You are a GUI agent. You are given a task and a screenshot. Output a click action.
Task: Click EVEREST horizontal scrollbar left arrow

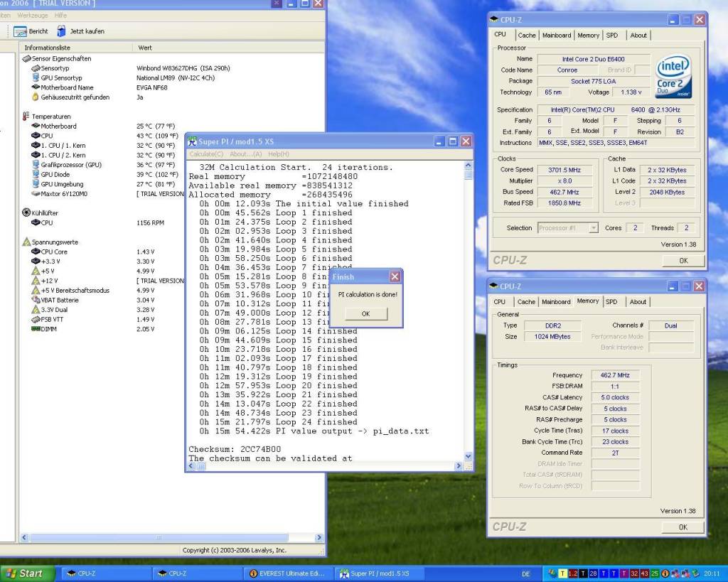tap(25, 537)
